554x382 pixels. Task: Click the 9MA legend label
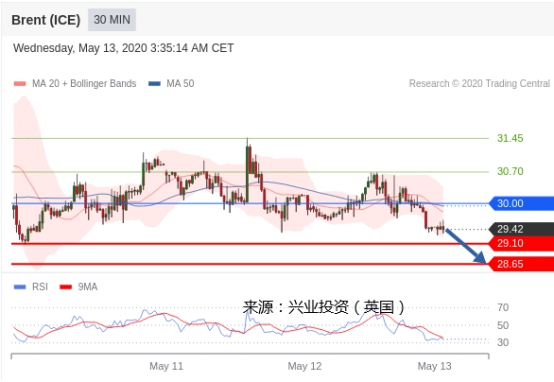[x=88, y=287]
